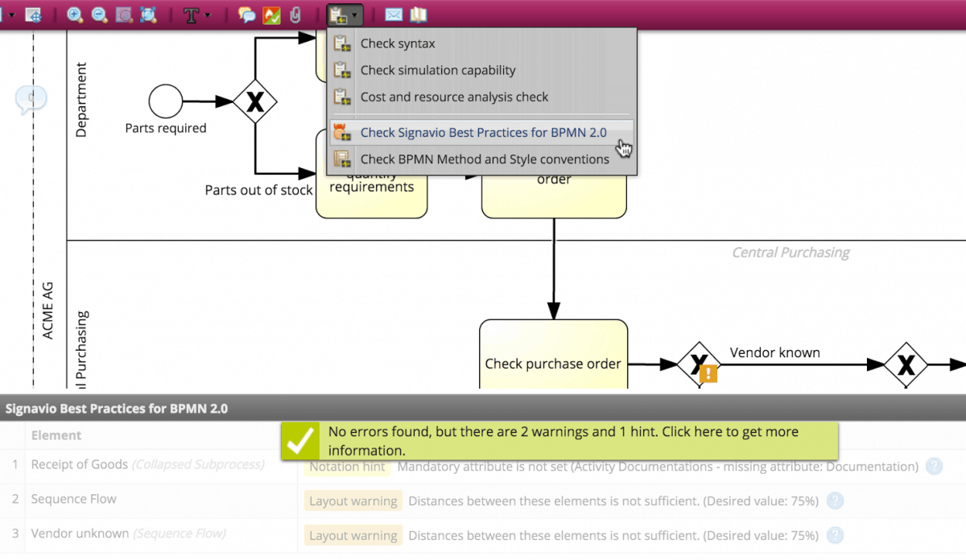The image size is (966, 560).
Task: Select Cost and resource analysis check
Action: (482, 97)
